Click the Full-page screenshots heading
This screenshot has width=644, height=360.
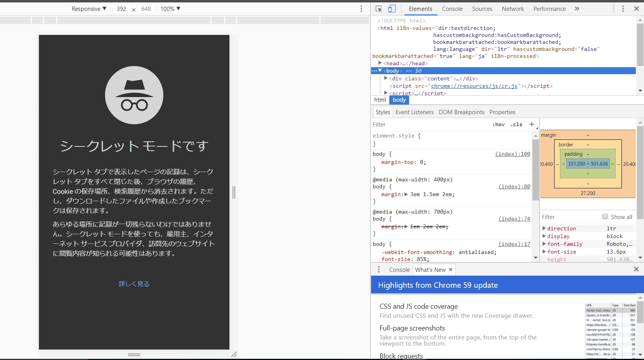coord(412,328)
